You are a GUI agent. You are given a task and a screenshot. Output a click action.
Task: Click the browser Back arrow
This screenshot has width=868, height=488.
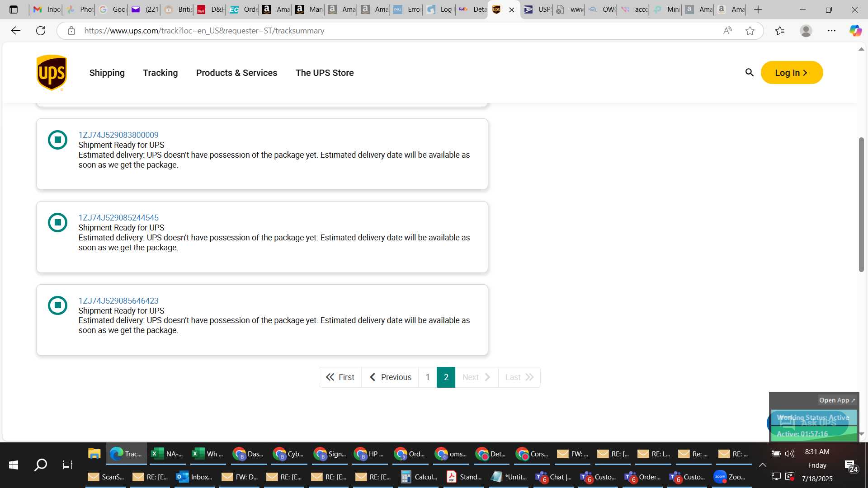tap(16, 31)
